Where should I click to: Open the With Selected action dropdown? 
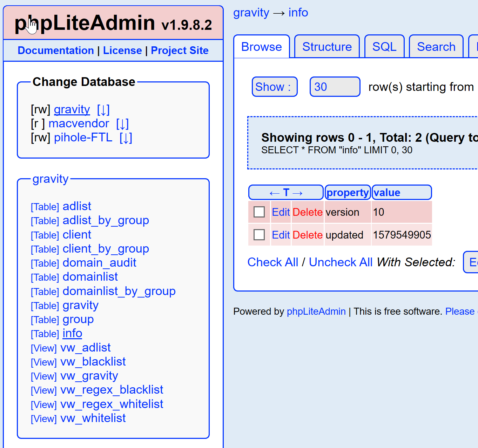point(471,262)
